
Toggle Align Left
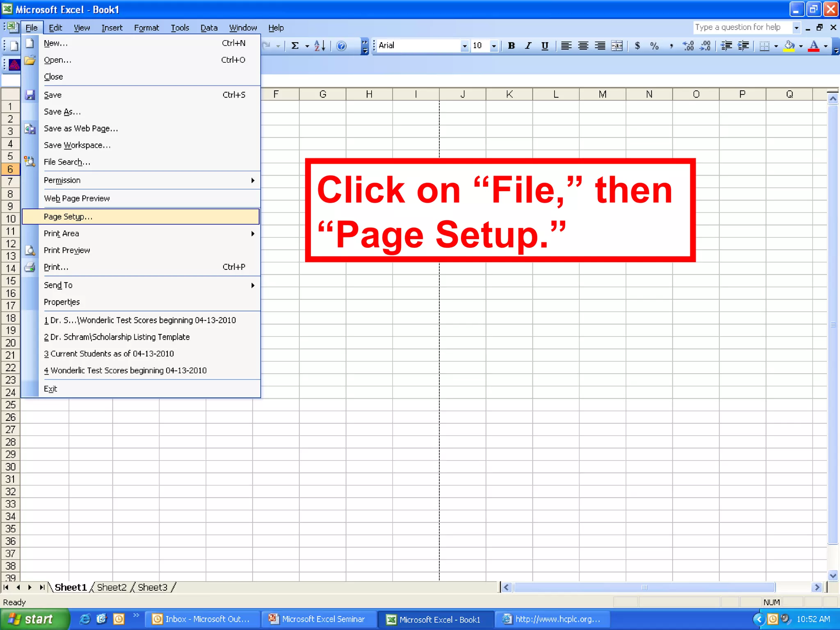(566, 46)
